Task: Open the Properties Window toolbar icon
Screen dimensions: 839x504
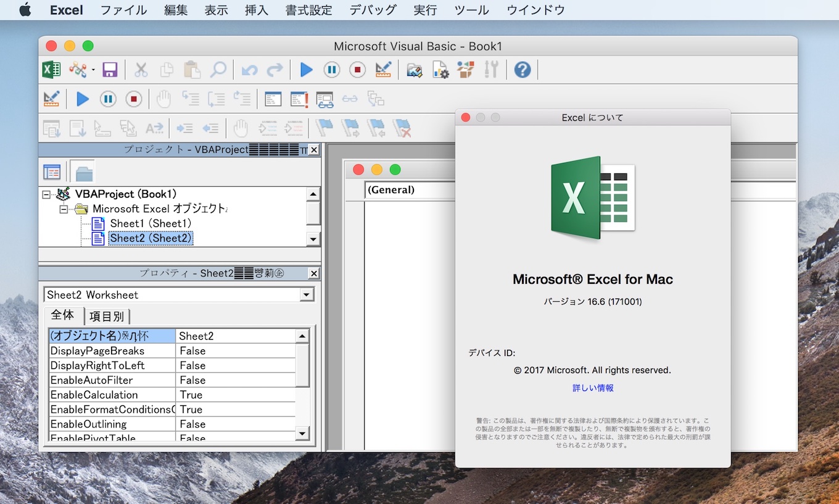Action: [440, 70]
